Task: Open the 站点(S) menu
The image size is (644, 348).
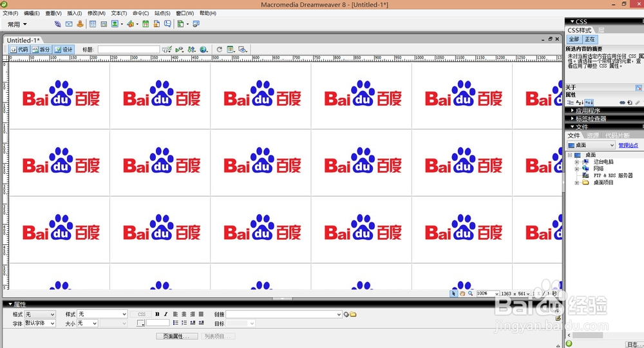Action: [162, 13]
